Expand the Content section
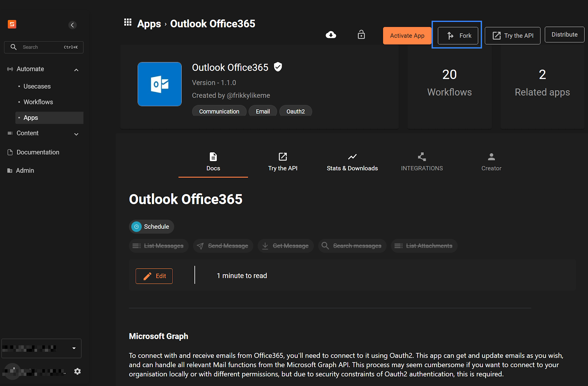588x386 pixels. (x=76, y=134)
